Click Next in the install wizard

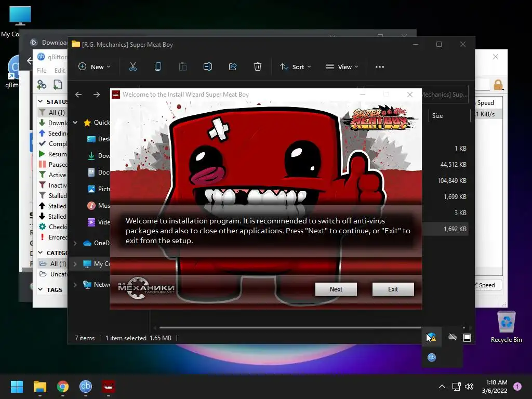(336, 289)
